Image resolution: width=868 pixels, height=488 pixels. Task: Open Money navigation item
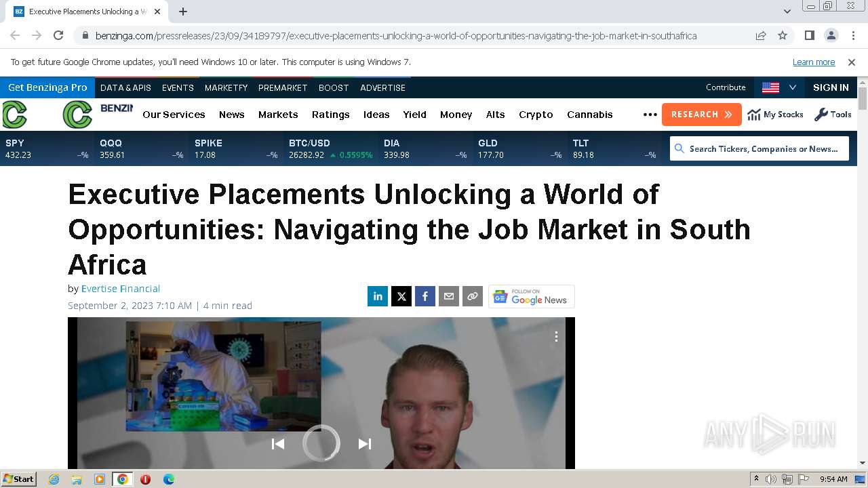click(456, 115)
